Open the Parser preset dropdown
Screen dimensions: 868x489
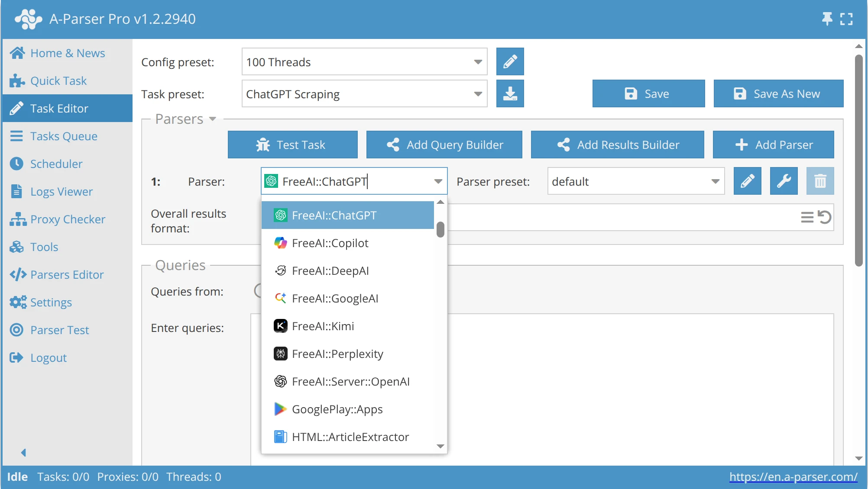(715, 181)
